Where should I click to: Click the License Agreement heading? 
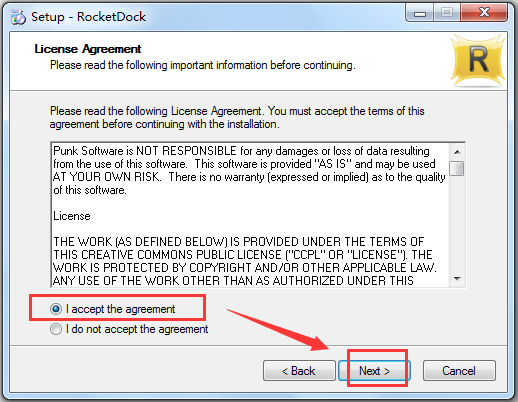pyautogui.click(x=88, y=49)
